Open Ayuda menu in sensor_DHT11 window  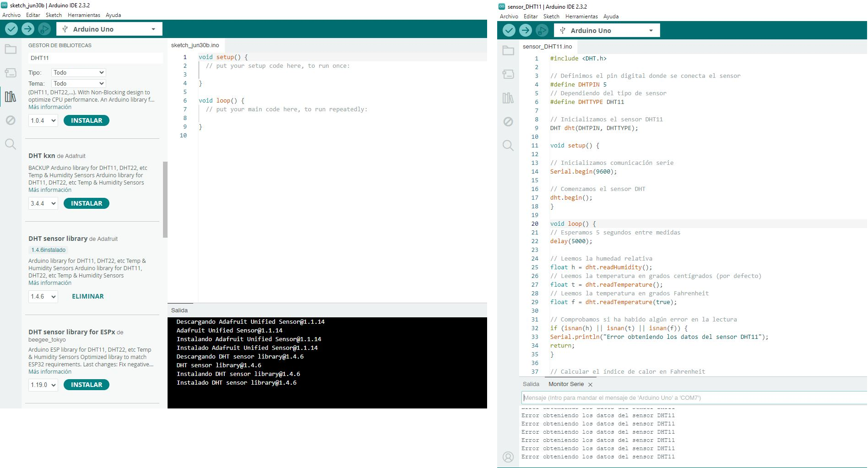coord(611,16)
